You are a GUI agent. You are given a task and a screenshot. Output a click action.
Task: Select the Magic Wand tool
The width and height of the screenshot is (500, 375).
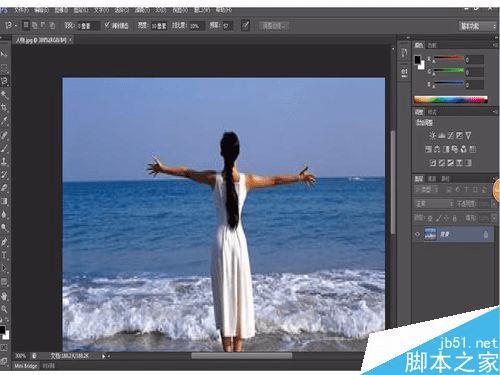pyautogui.click(x=4, y=95)
